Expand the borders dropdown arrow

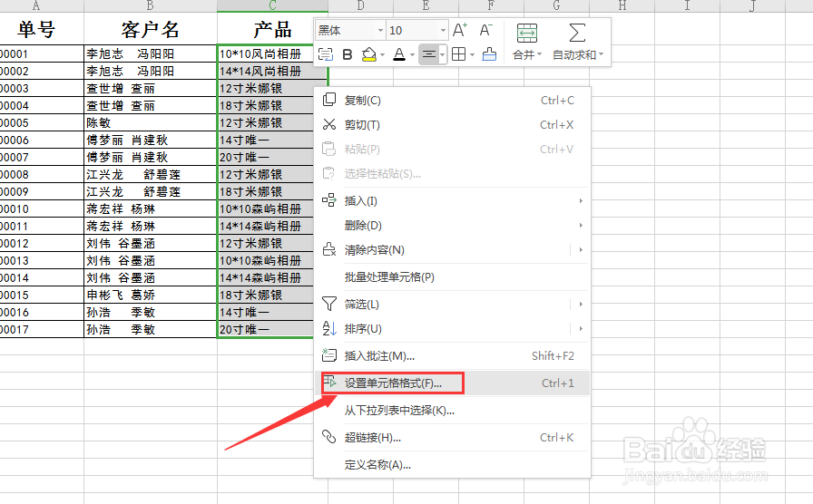click(x=473, y=55)
